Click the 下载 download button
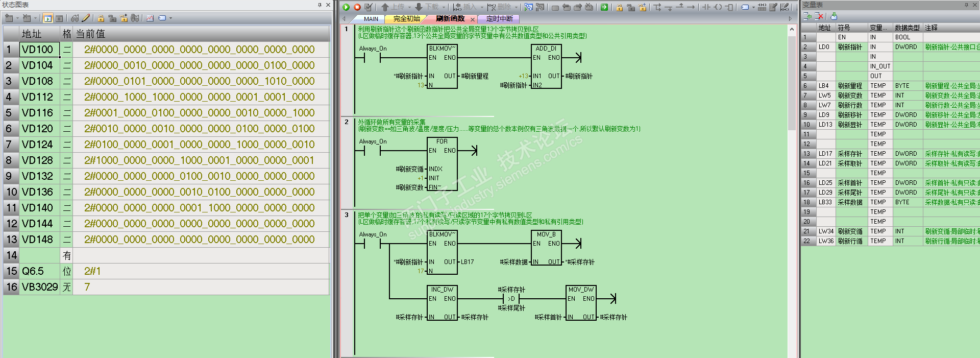Screen dimensions: 980x358 [427, 7]
